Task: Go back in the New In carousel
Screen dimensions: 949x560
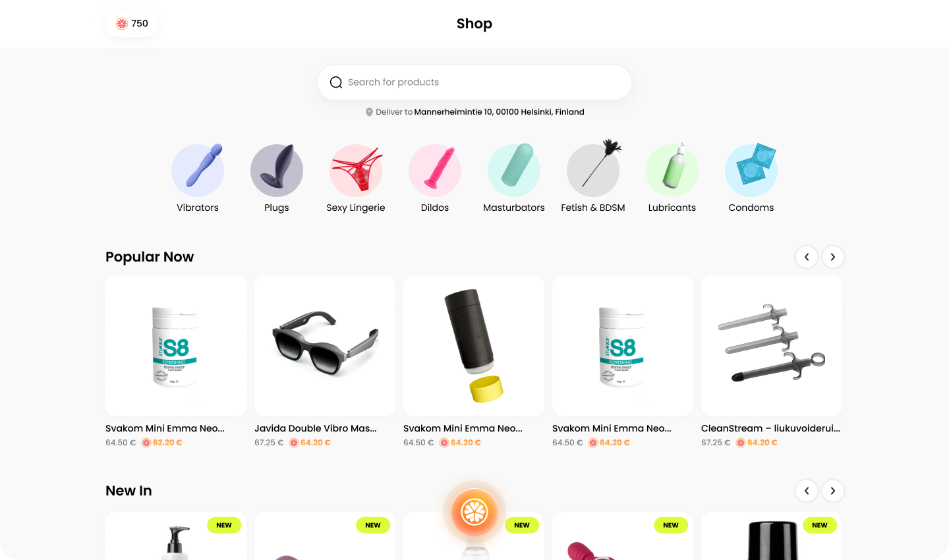Action: [807, 491]
